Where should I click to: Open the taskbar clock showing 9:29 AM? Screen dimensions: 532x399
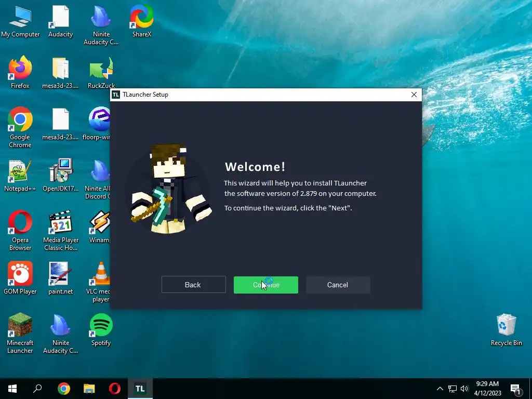(x=487, y=389)
